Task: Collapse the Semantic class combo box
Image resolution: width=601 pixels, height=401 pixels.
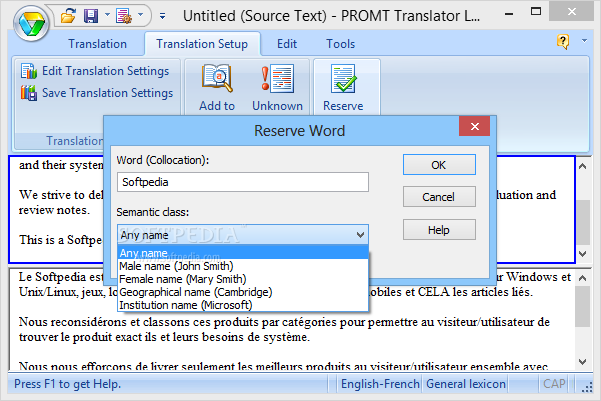Action: point(360,235)
